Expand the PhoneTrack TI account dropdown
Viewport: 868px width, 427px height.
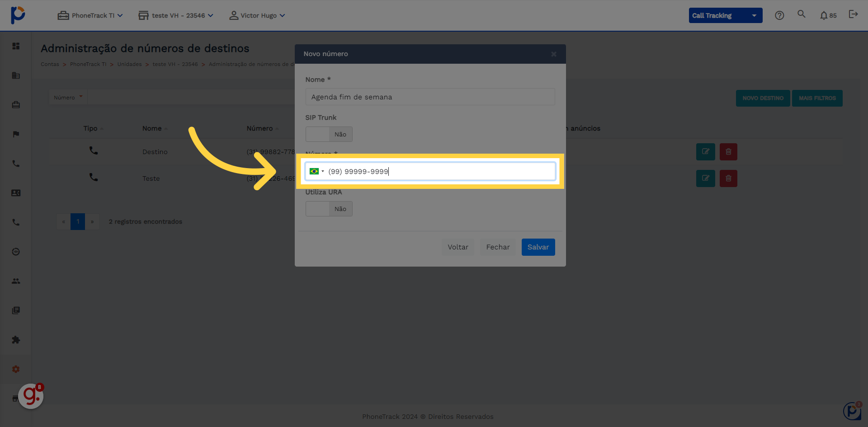pyautogui.click(x=90, y=15)
